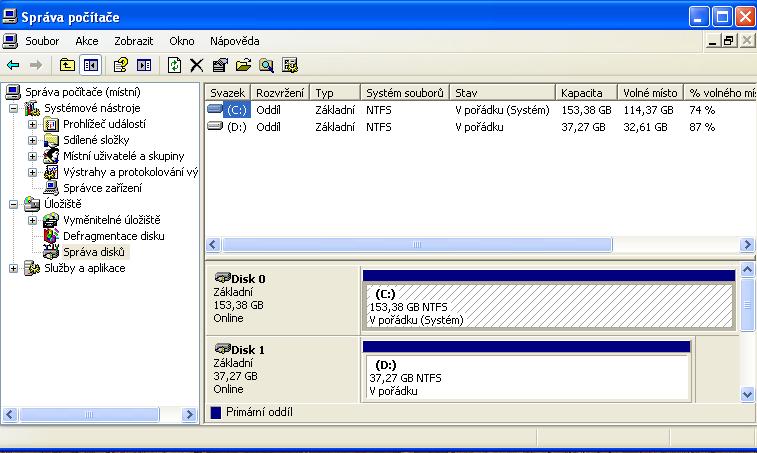Select Správa disků in the tree
The width and height of the screenshot is (757, 453).
(94, 252)
